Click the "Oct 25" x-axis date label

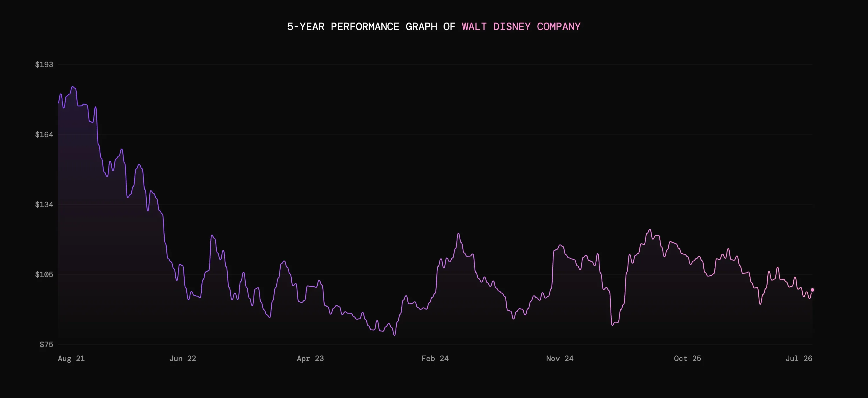[687, 358]
